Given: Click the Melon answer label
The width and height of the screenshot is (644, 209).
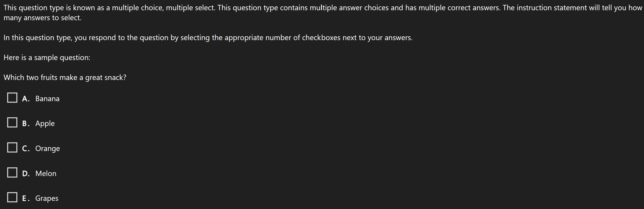Looking at the screenshot, I should point(45,173).
